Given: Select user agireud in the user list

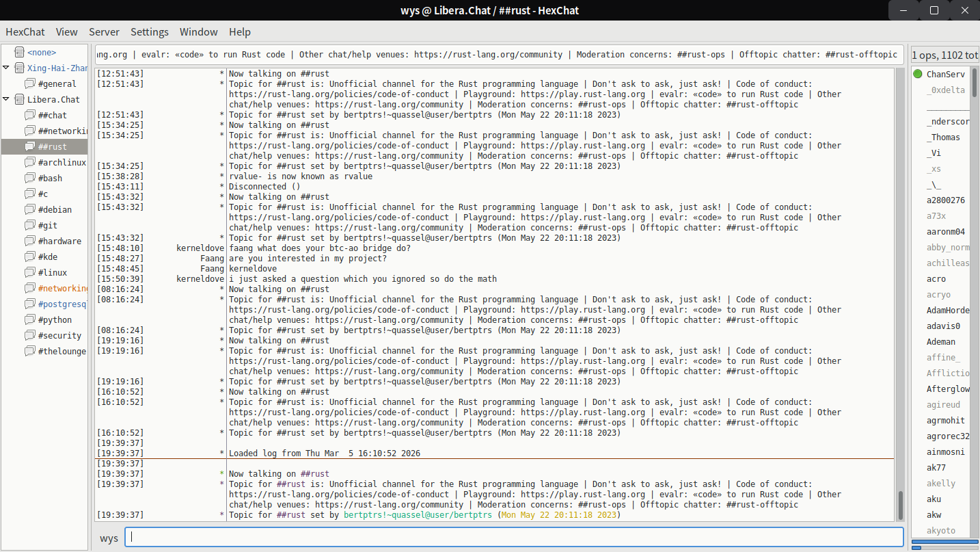Looking at the screenshot, I should [943, 404].
